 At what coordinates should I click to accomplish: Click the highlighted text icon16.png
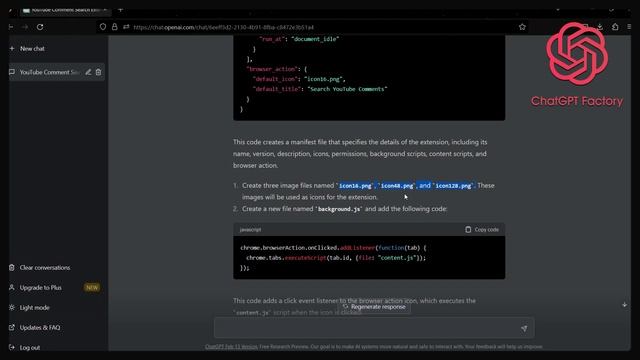355,186
